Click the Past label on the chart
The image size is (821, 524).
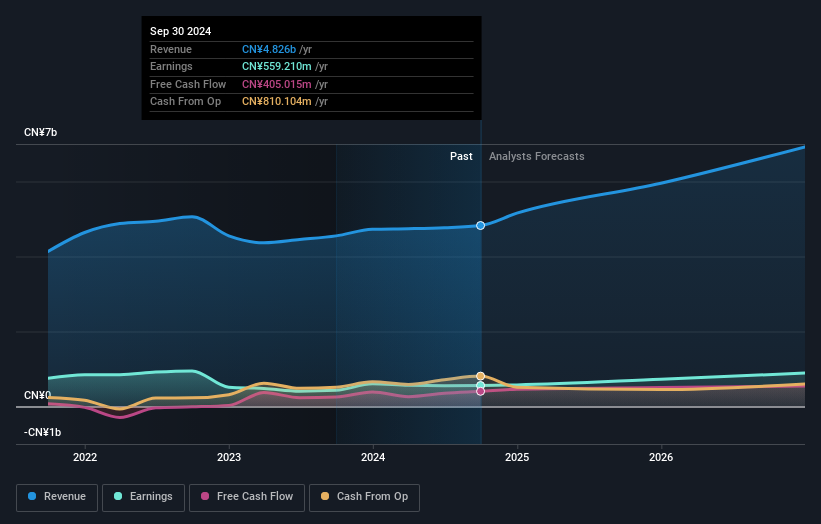click(461, 156)
